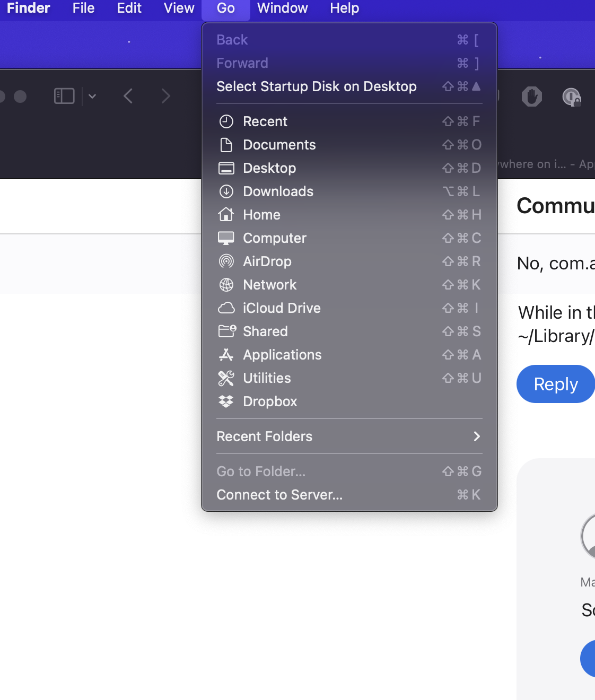The width and height of the screenshot is (595, 700).
Task: Click the Utilities tools icon
Action: 226,378
